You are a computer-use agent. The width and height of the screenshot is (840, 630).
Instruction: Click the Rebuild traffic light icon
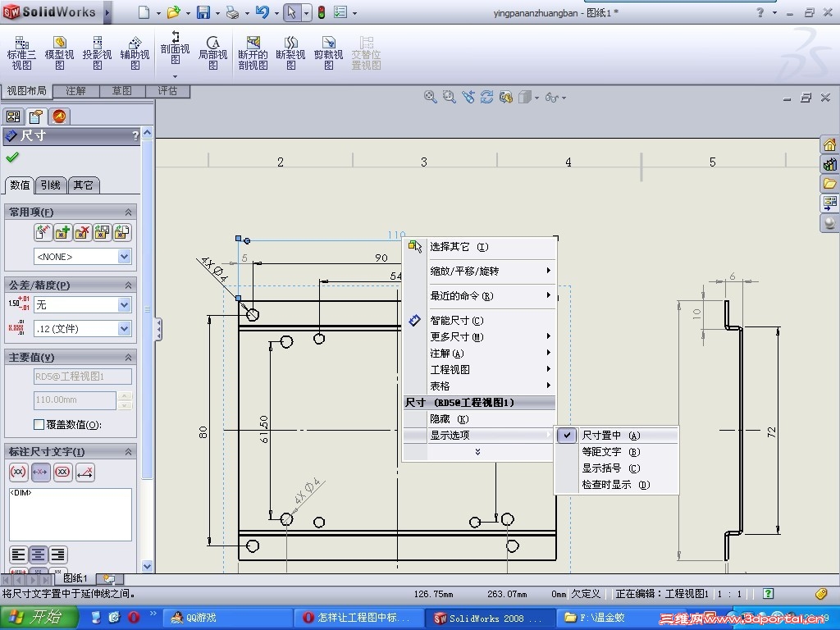[322, 12]
